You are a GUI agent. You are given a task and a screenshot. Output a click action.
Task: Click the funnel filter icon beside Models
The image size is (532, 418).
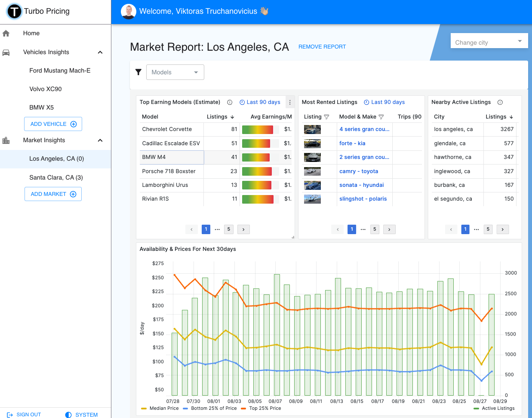point(138,72)
